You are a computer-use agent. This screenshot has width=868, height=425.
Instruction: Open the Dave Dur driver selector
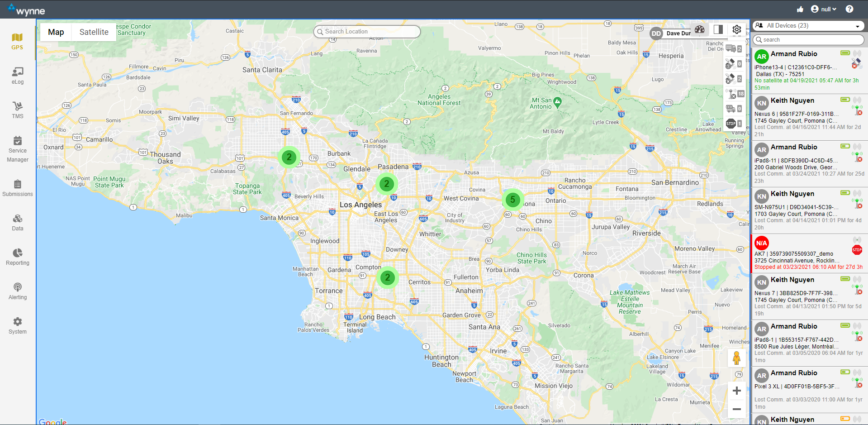click(674, 33)
